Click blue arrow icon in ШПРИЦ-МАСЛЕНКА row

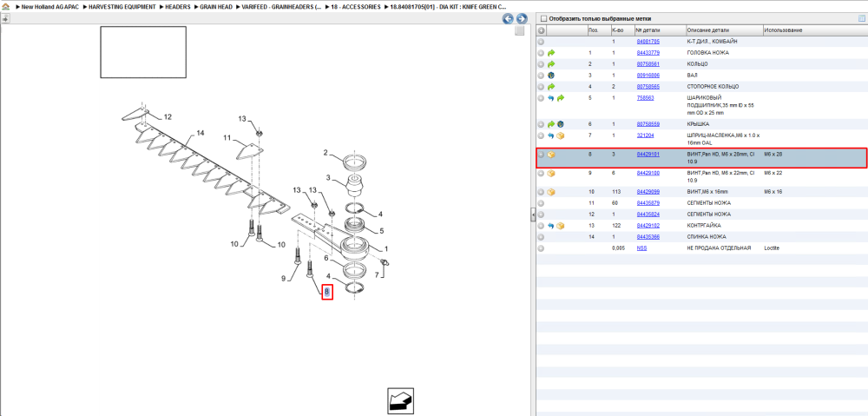[551, 135]
